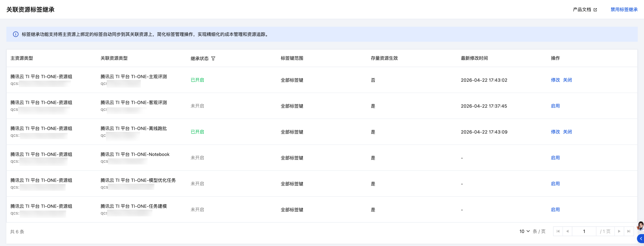Click 关闭 for 离线跑批 row
The image size is (644, 246).
point(567,132)
